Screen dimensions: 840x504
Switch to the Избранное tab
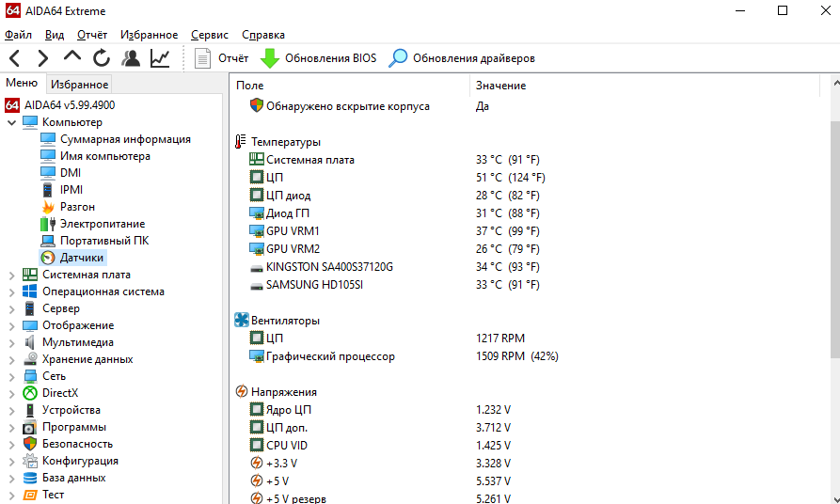[x=80, y=84]
